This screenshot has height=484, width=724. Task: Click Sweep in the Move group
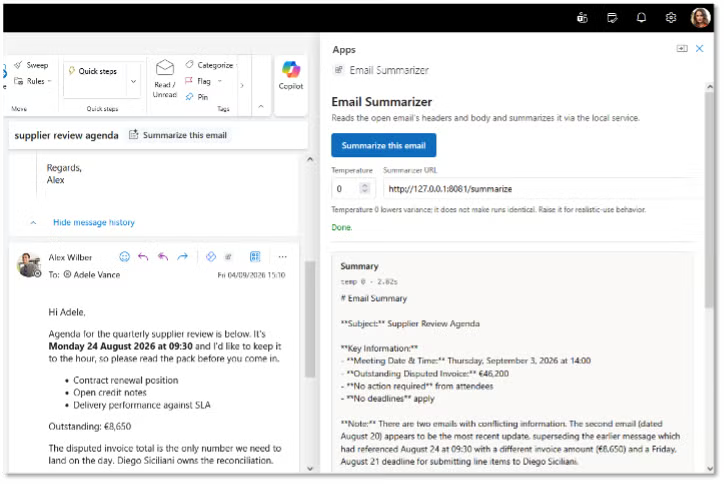click(x=31, y=65)
